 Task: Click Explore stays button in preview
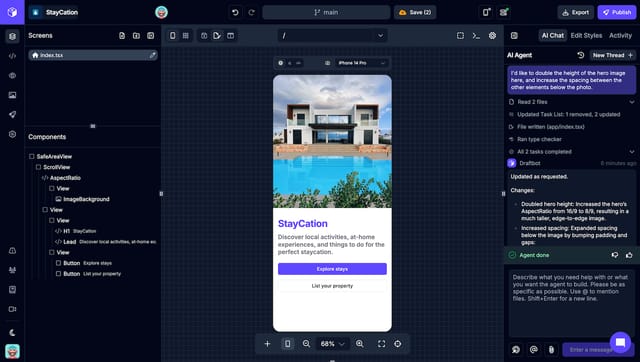point(332,269)
